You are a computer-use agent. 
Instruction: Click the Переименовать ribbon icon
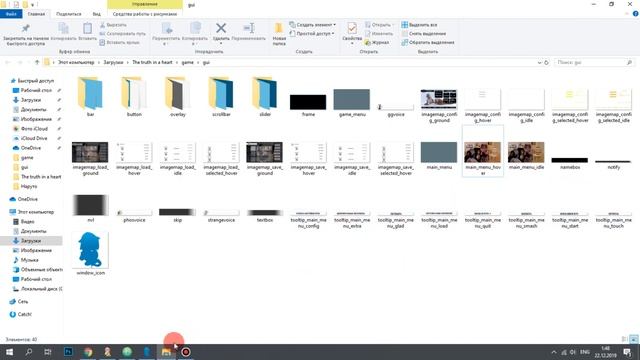(248, 31)
